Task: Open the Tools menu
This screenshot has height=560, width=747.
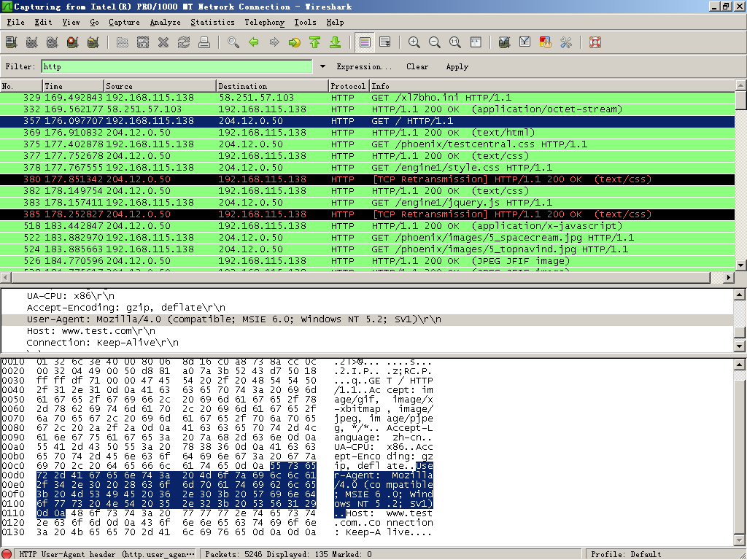Action: [x=306, y=23]
